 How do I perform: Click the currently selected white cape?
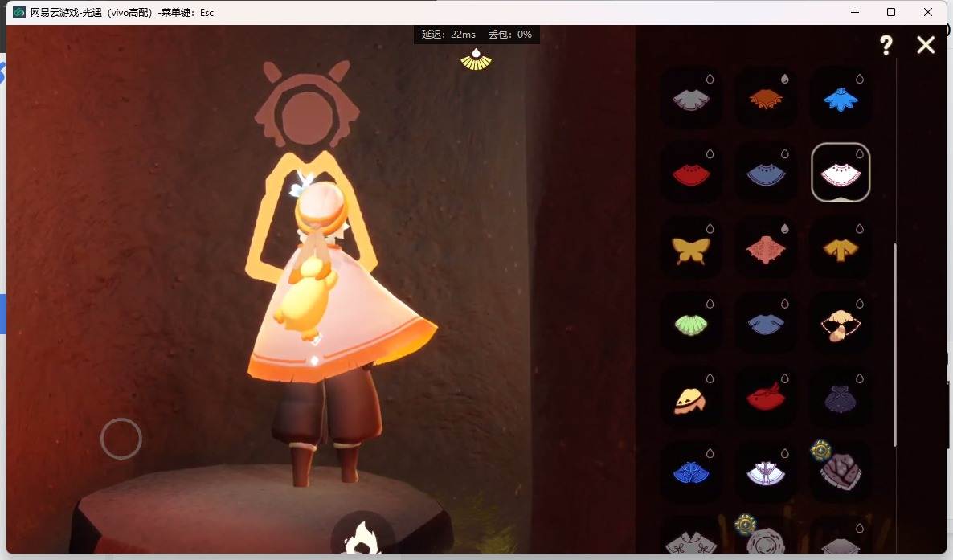tap(841, 174)
